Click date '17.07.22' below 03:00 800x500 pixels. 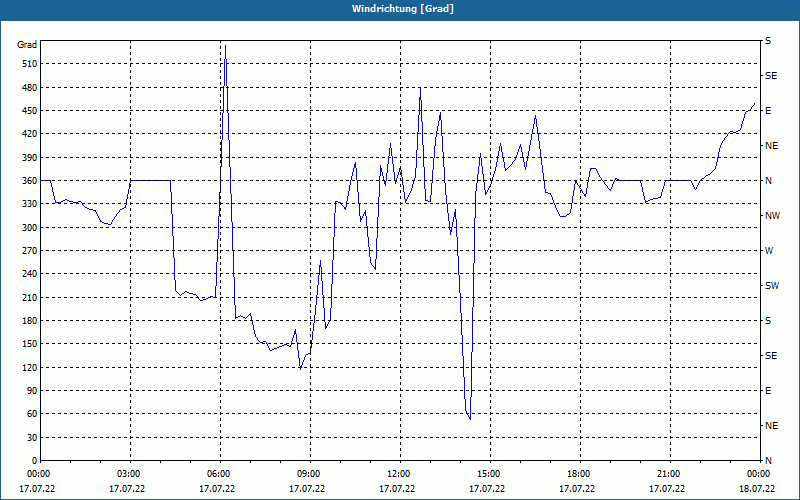point(127,489)
